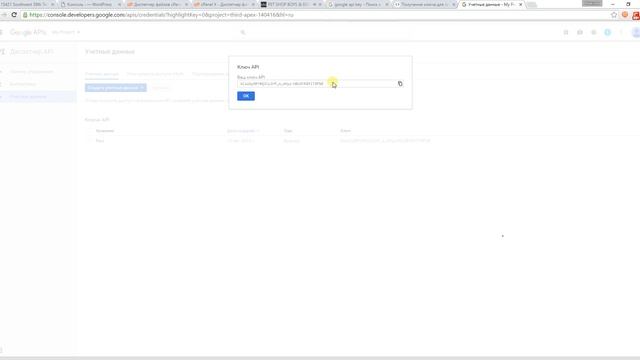This screenshot has height=360, width=640.
Task: Switch to the Учетные данные page tab
Action: point(102,74)
